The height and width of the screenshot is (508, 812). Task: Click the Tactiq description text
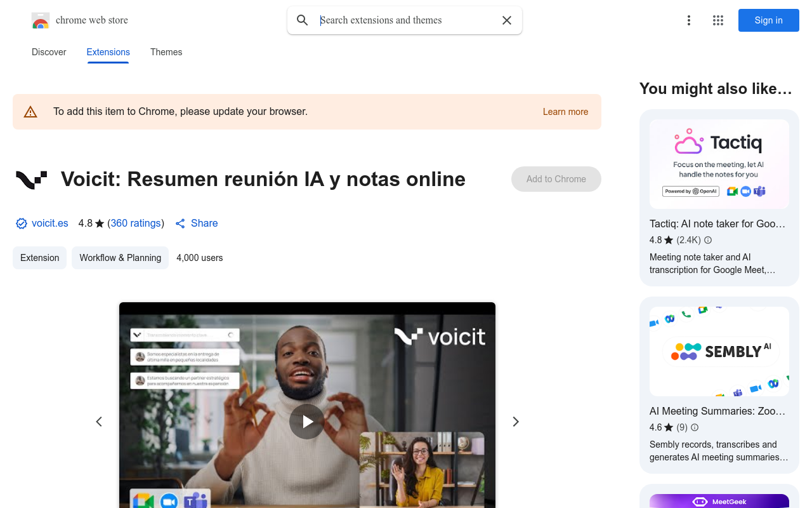(x=712, y=264)
